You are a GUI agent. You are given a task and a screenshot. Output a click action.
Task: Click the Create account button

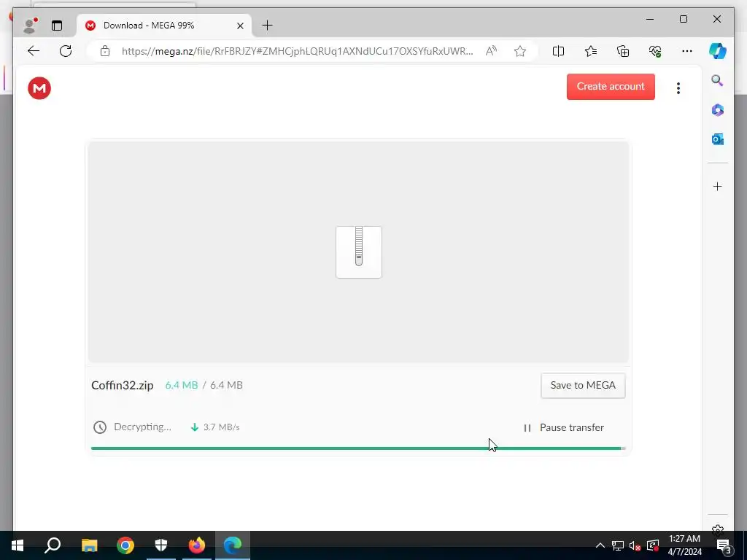pos(611,87)
